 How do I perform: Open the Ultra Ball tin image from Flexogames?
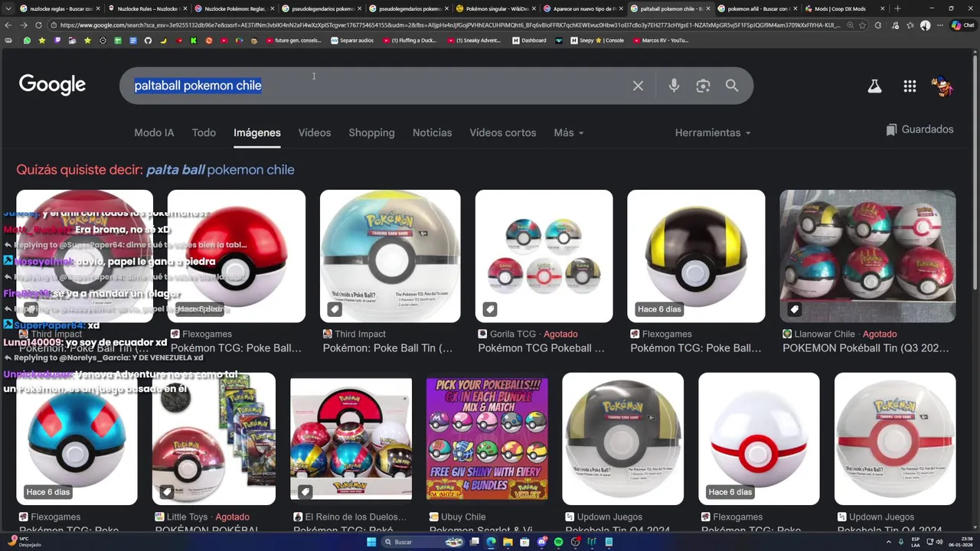[696, 256]
